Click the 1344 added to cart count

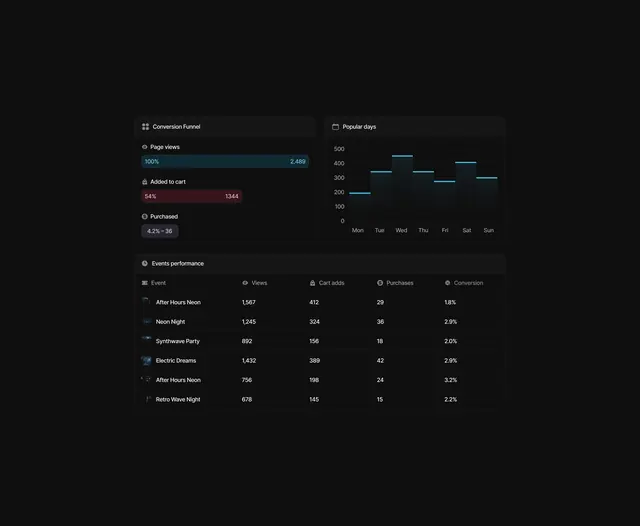pos(232,196)
